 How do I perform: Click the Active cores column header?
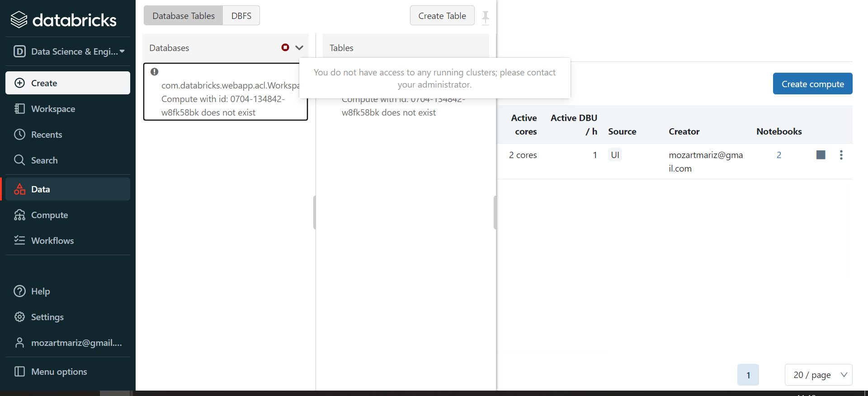click(x=524, y=125)
